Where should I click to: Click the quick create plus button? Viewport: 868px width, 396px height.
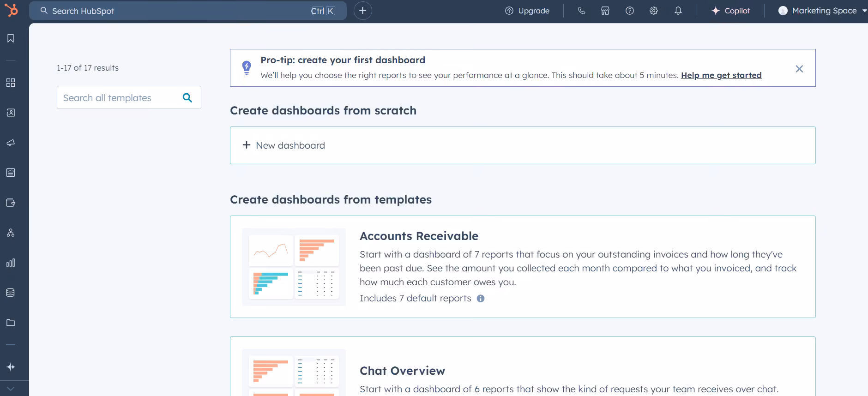click(363, 11)
